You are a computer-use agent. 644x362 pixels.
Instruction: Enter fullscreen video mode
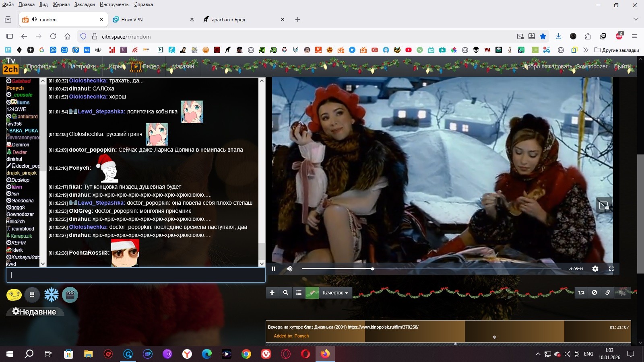click(x=611, y=269)
